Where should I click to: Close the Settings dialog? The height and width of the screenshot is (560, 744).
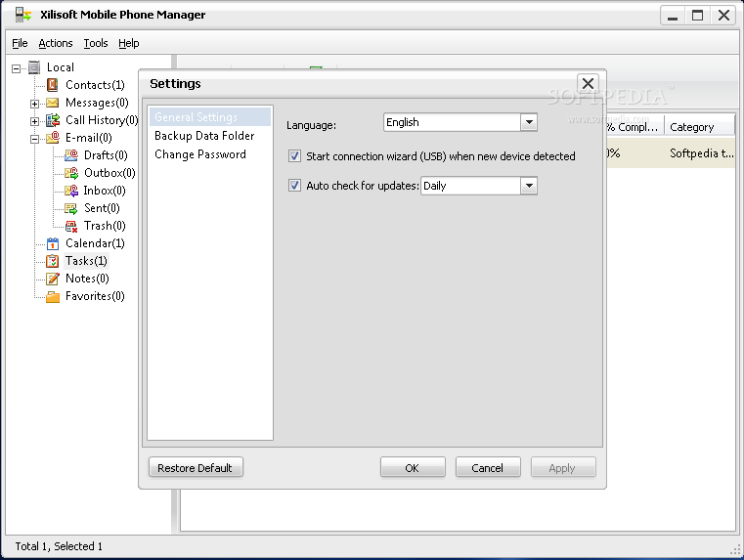point(588,83)
